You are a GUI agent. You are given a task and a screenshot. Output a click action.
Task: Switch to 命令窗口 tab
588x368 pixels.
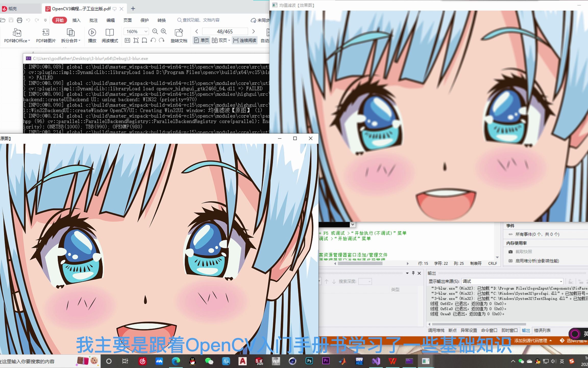489,330
